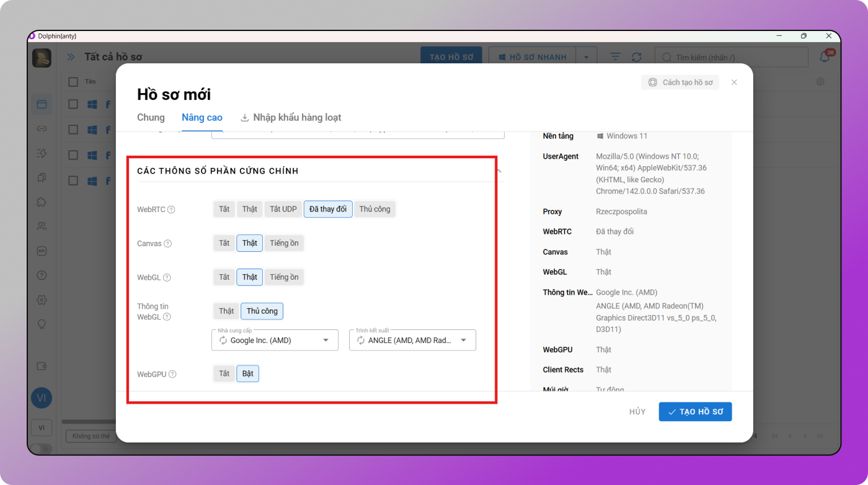This screenshot has height=485, width=868.
Task: Open notifications bell with 38 badge
Action: tap(825, 56)
